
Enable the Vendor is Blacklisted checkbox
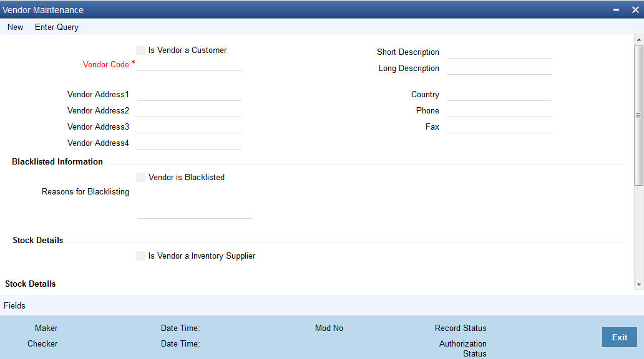pos(141,177)
